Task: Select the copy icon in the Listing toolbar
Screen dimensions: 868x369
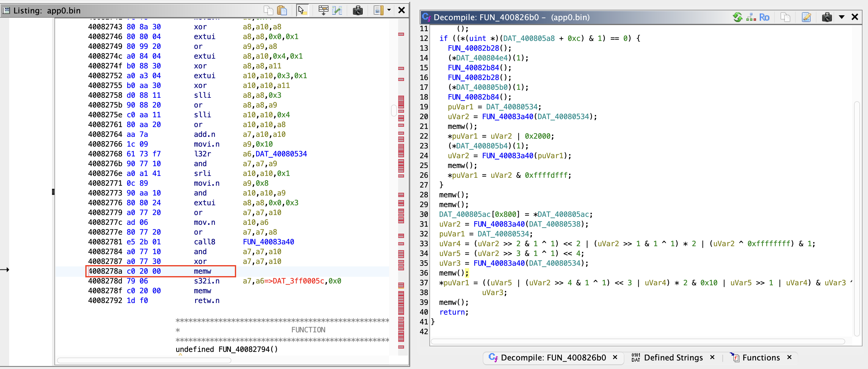Action: click(268, 10)
